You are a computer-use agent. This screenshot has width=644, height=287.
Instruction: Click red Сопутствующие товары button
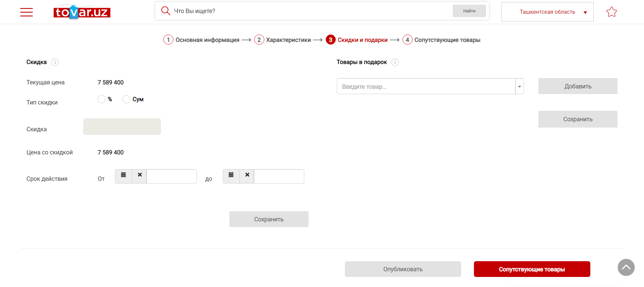[532, 269]
